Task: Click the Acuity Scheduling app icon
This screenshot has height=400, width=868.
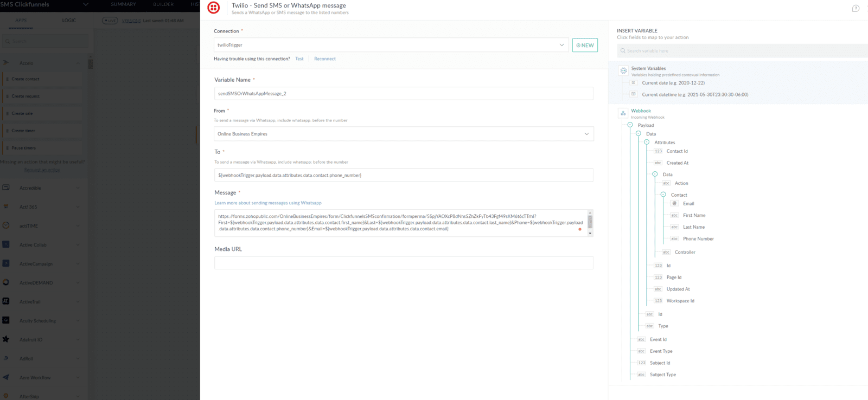Action: pyautogui.click(x=6, y=320)
